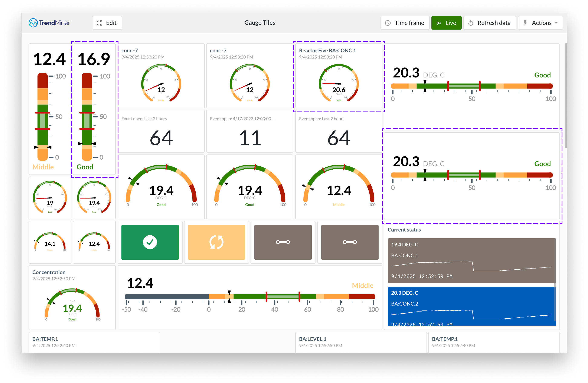Image resolution: width=588 pixels, height=383 pixels.
Task: Click the lightning bolt Actions icon
Action: coord(525,23)
